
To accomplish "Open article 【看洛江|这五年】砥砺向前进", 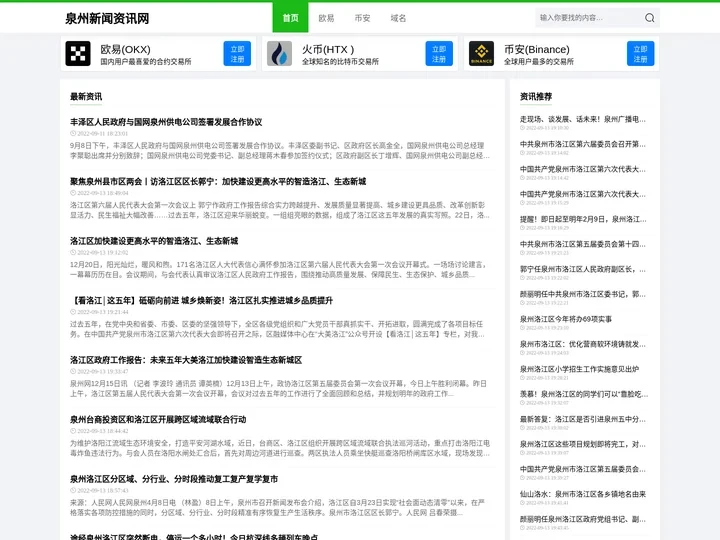I will coord(201,301).
